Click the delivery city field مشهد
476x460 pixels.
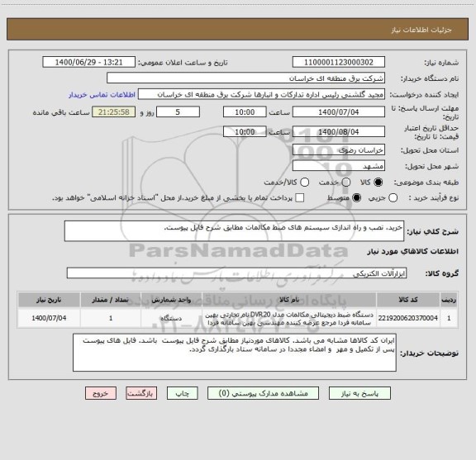(x=339, y=166)
